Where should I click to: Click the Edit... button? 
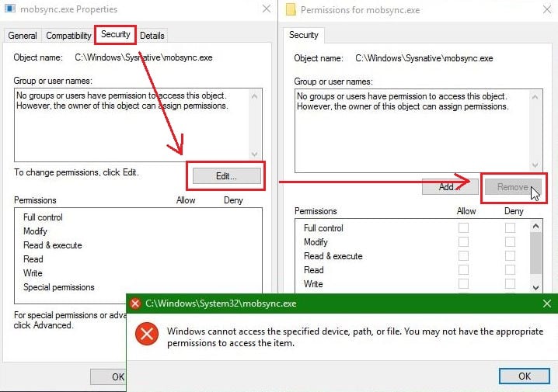click(x=226, y=176)
